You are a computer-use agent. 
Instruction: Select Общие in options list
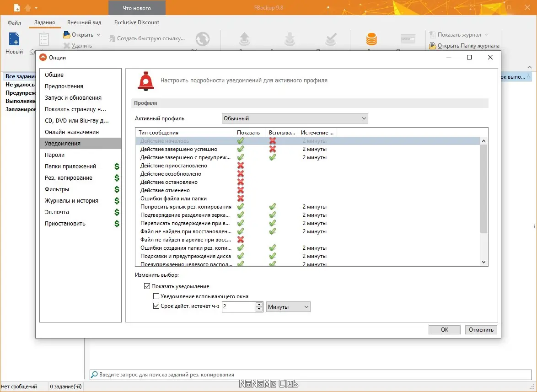(x=81, y=75)
